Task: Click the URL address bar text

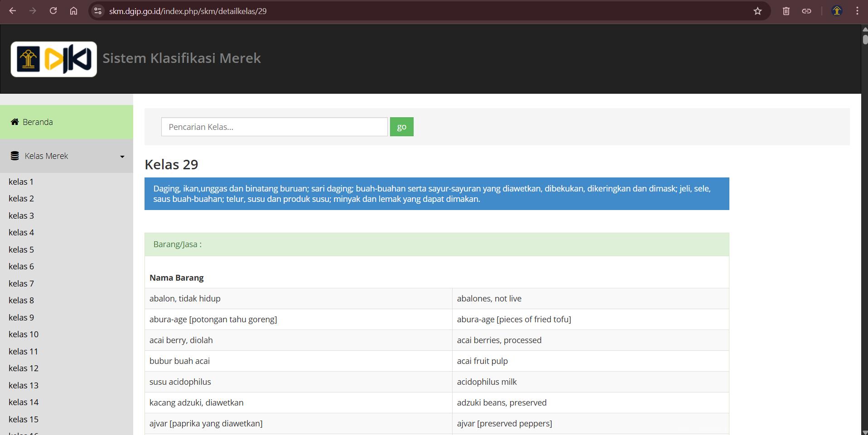Action: click(188, 11)
